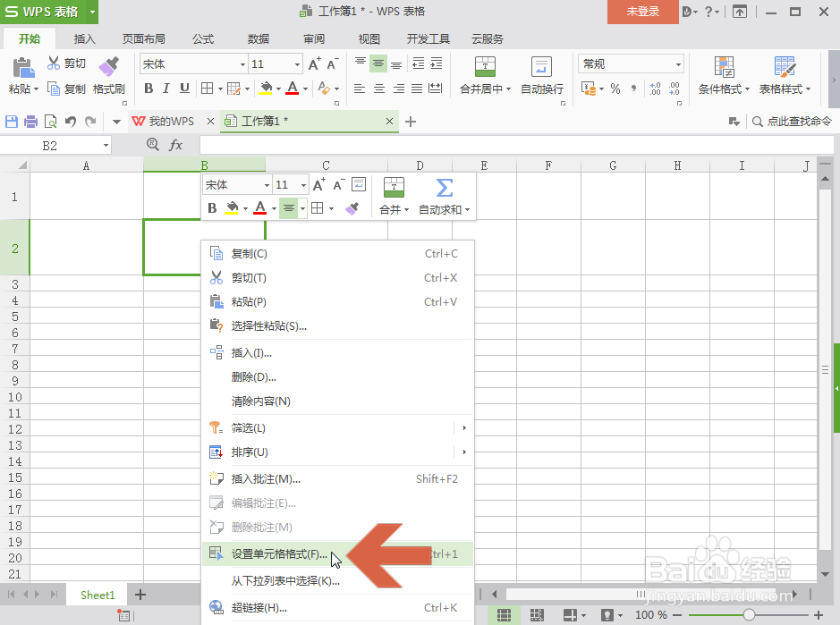Screen dimensions: 840x625
Task: Open the ribbon font size dropdown
Action: click(297, 64)
